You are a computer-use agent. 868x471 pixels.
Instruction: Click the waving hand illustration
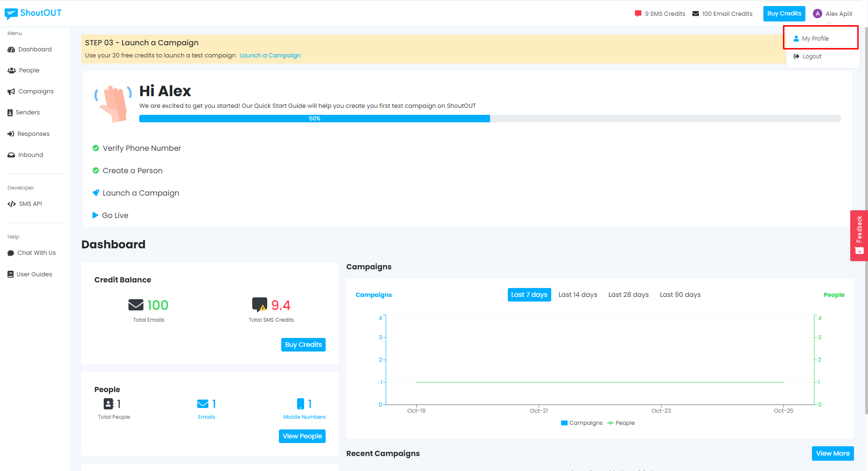pyautogui.click(x=113, y=104)
